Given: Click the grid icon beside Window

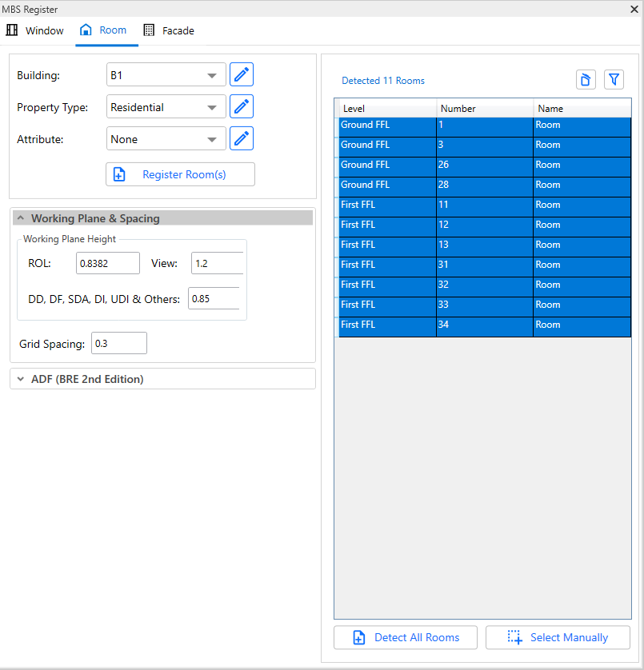Looking at the screenshot, I should pyautogui.click(x=12, y=30).
